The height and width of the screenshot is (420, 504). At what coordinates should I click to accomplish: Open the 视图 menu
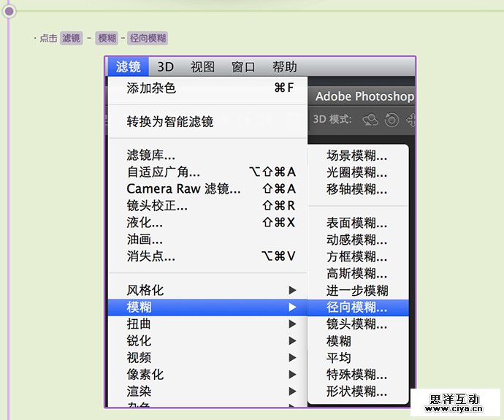pyautogui.click(x=203, y=67)
